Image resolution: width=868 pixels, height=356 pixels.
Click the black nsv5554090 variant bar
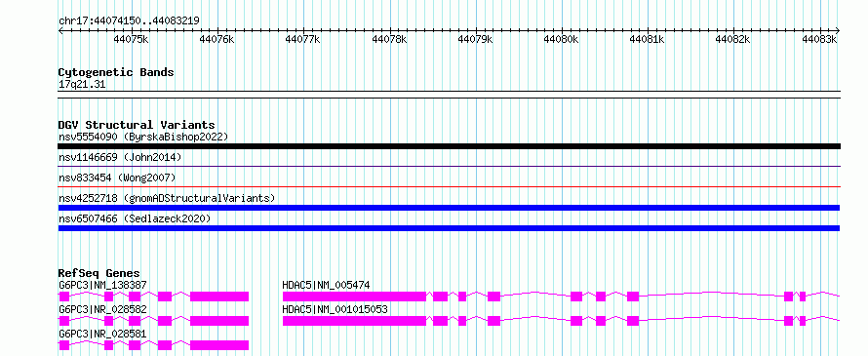click(449, 146)
